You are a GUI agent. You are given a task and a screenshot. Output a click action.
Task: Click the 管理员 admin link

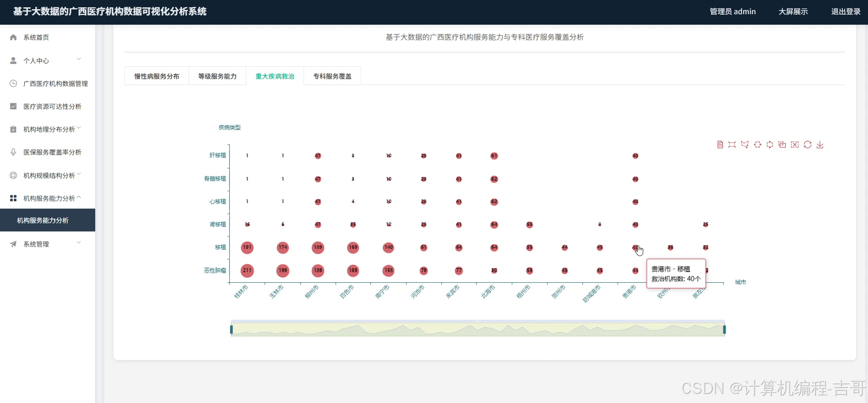tap(732, 11)
